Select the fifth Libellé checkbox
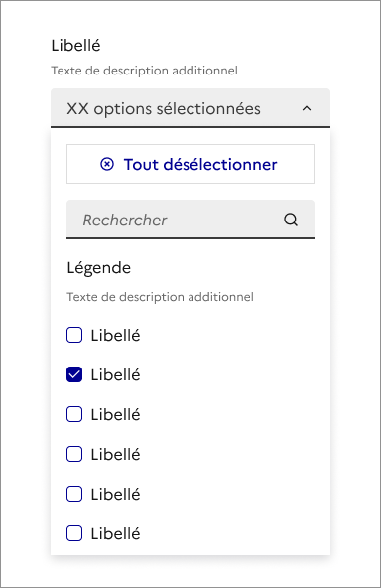Image resolution: width=381 pixels, height=588 pixels. click(x=74, y=494)
